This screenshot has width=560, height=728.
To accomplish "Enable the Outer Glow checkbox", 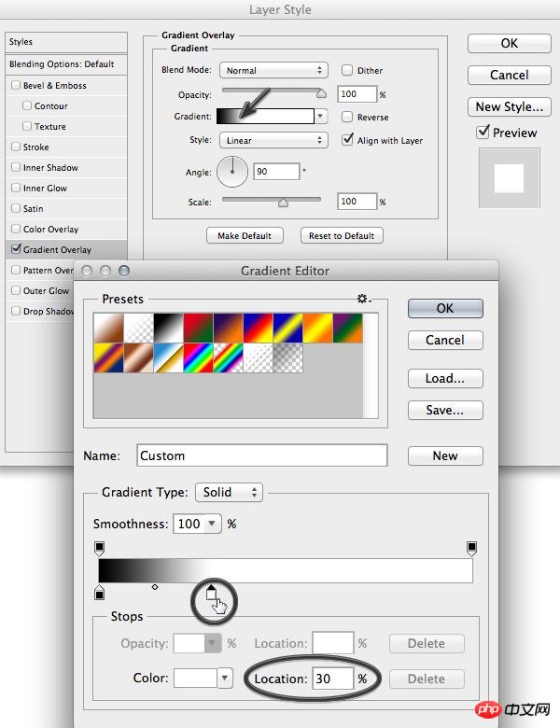I will (x=16, y=290).
